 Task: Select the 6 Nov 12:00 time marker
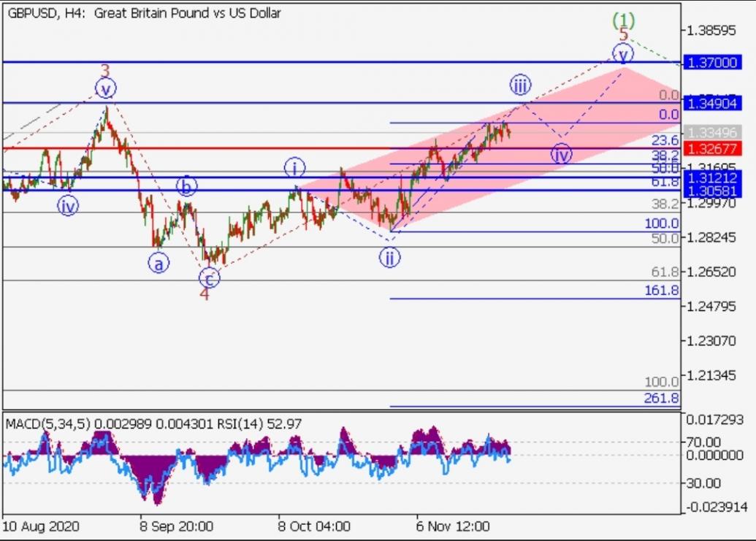[x=452, y=526]
